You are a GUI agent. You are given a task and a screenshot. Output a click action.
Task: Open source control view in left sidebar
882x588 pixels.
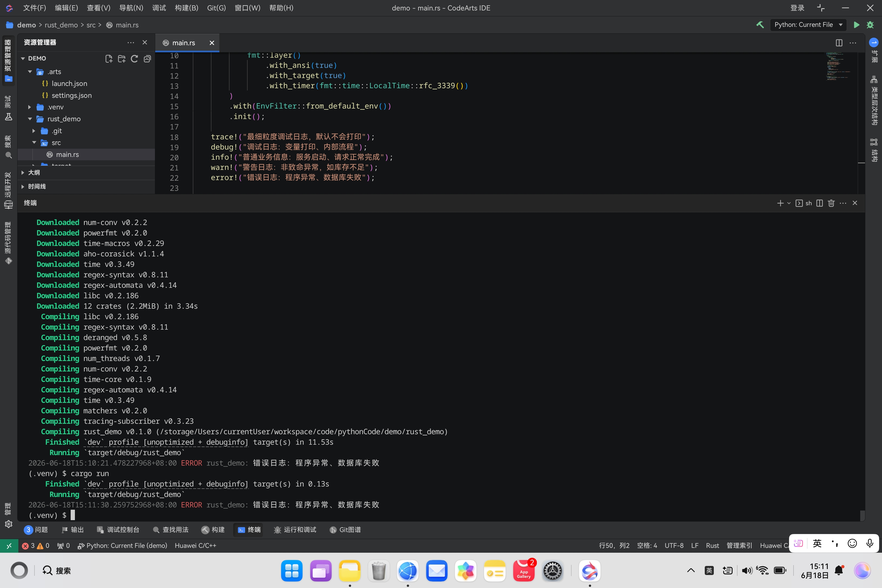pyautogui.click(x=8, y=243)
